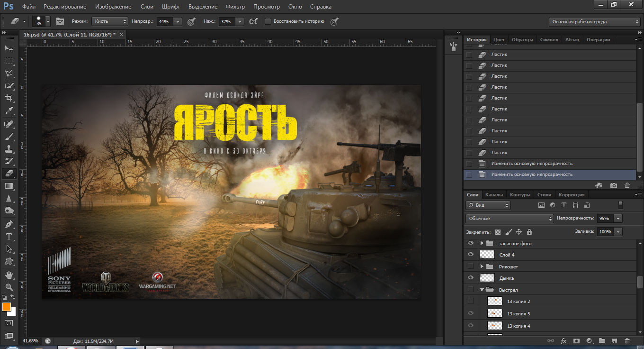Open the 'Слои' menu in menu bar
Screen dimensions: 644x349
[x=147, y=7]
